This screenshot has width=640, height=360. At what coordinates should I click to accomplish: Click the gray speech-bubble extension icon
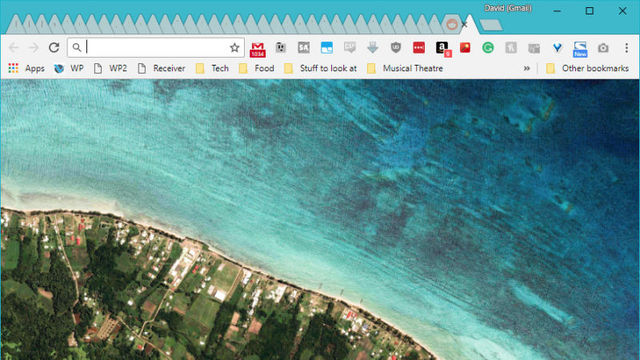(350, 47)
